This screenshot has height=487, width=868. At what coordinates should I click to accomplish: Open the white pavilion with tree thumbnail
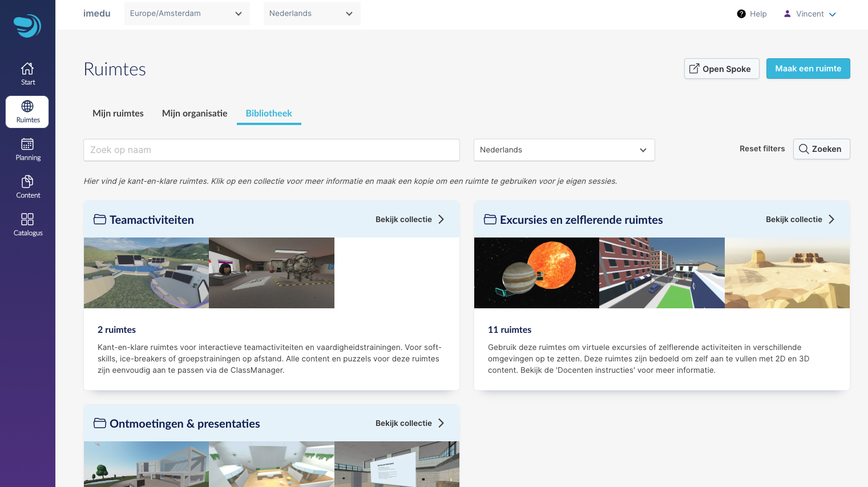click(x=146, y=464)
